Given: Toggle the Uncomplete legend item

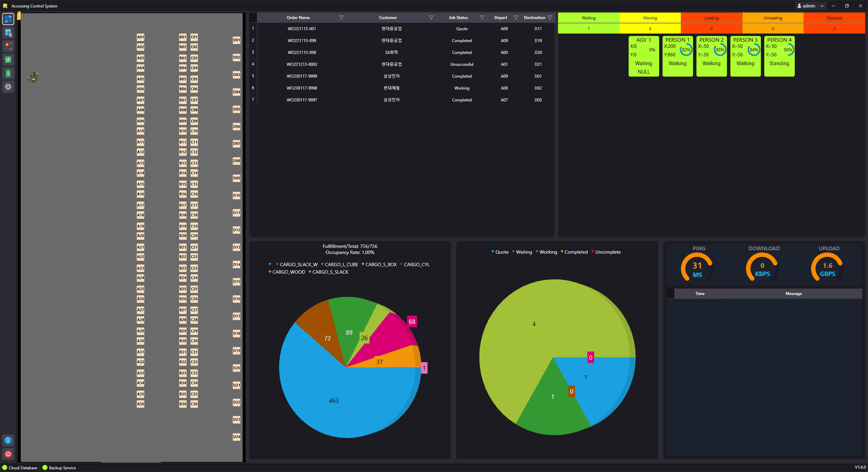Looking at the screenshot, I should point(607,252).
